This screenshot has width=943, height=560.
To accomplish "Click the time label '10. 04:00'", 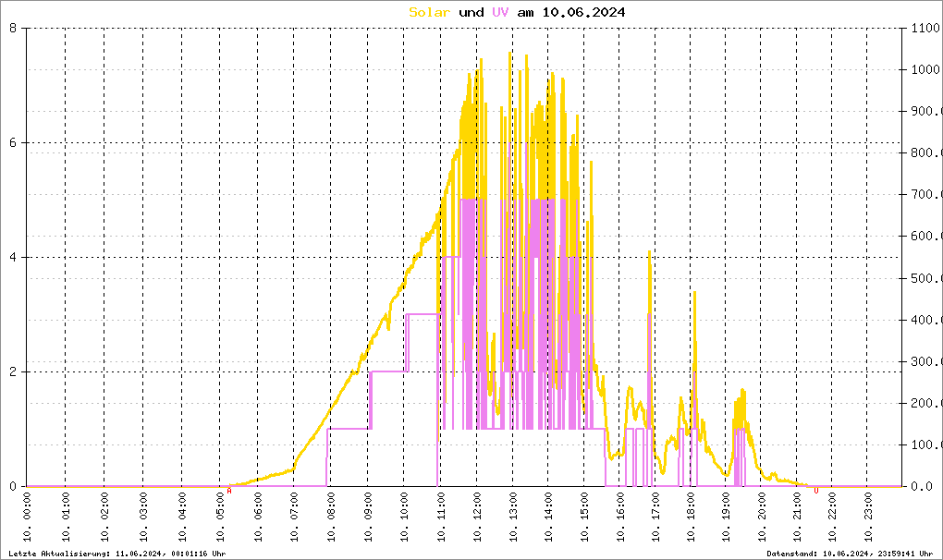I will [x=182, y=517].
